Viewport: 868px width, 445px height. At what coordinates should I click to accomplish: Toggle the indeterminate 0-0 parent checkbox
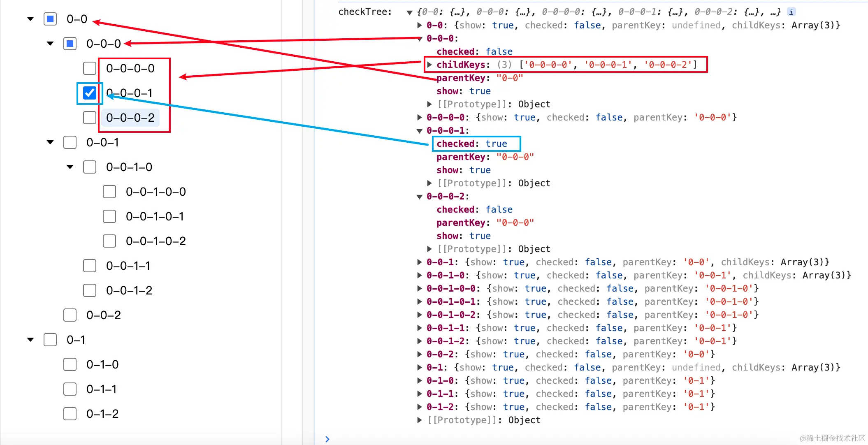[50, 19]
